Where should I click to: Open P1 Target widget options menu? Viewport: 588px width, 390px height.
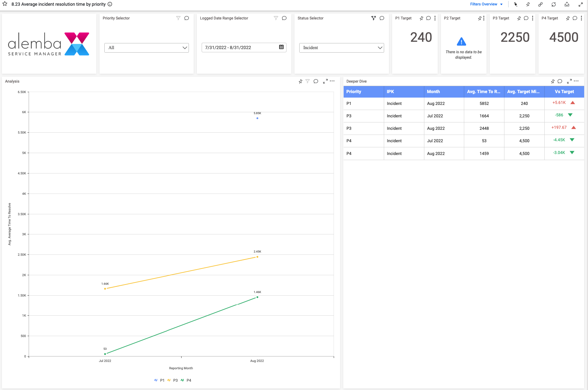435,18
